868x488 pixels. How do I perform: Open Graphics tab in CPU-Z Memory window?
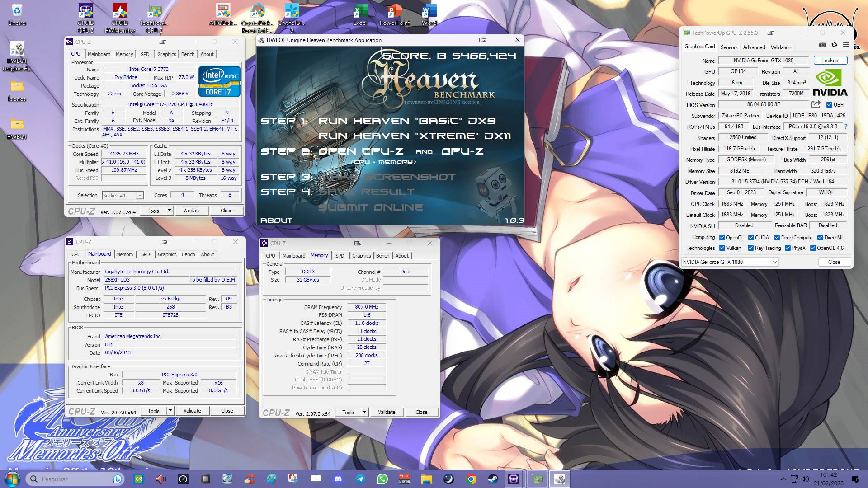pos(361,256)
